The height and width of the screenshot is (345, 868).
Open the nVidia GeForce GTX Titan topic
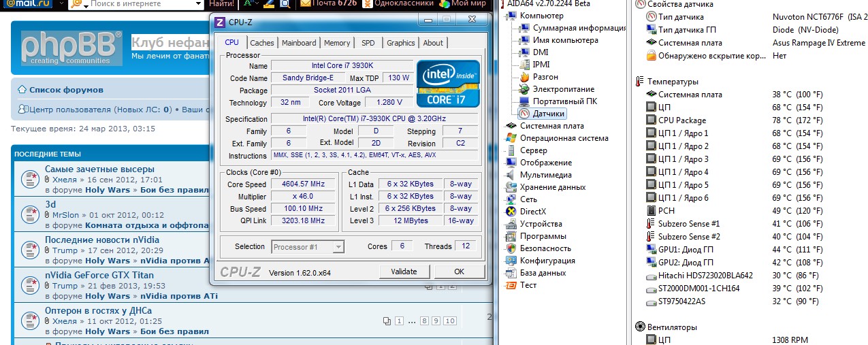click(99, 275)
